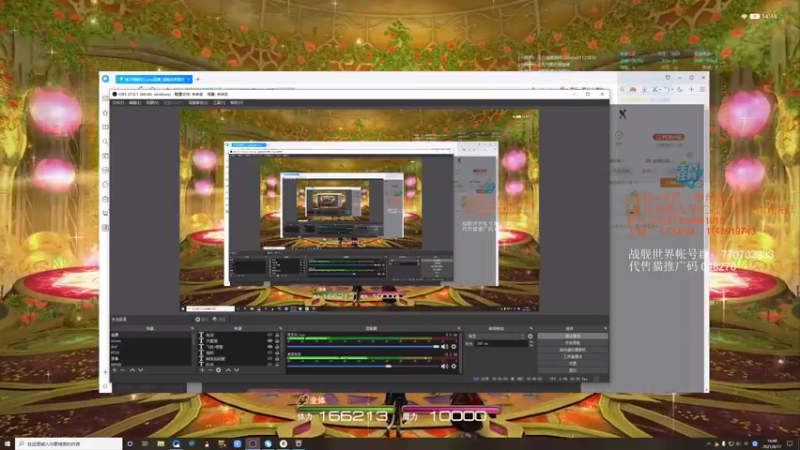800x450 pixels.
Task: Open scene transition properties gear icon
Action: [x=530, y=336]
